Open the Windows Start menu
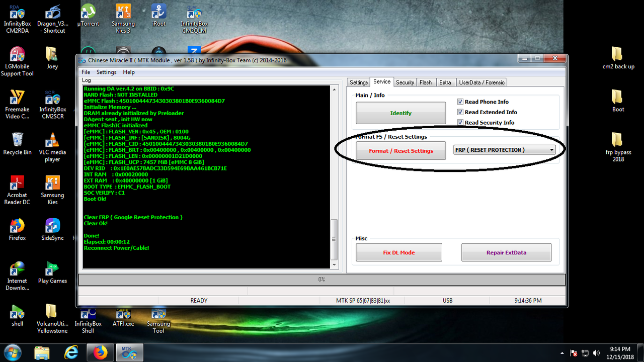 tap(12, 353)
